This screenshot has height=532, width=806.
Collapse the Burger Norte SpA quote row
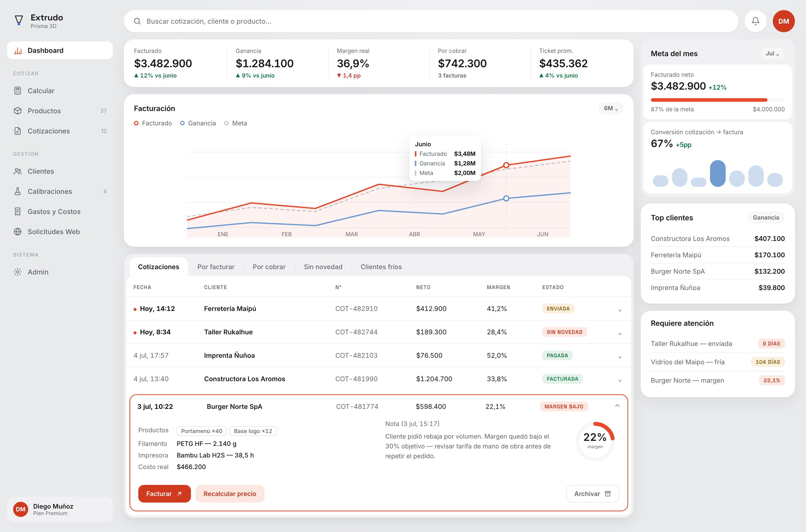(x=617, y=406)
